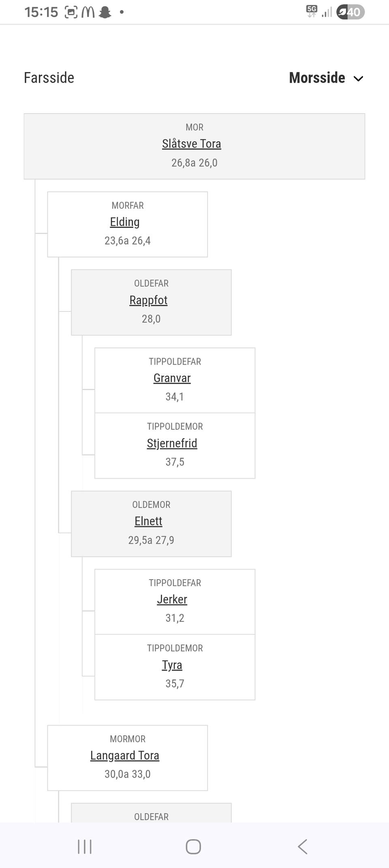The image size is (389, 868).
Task: Open the recent apps icon
Action: 85,847
